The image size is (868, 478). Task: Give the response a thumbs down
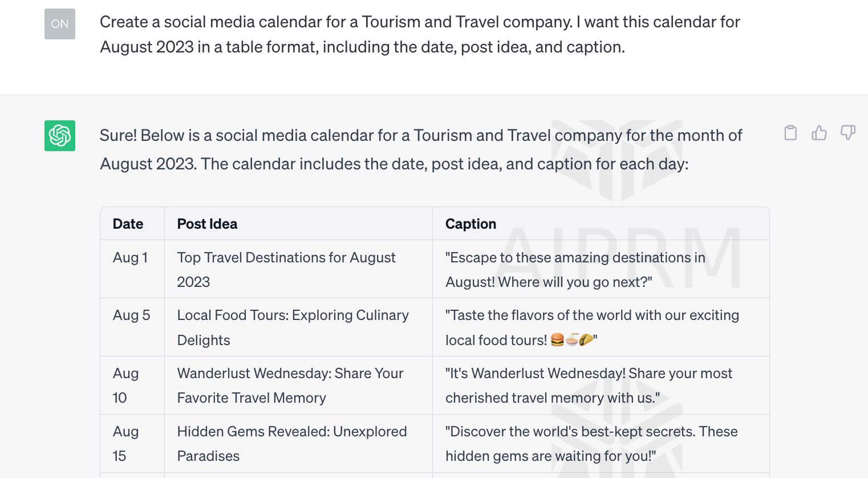tap(848, 133)
